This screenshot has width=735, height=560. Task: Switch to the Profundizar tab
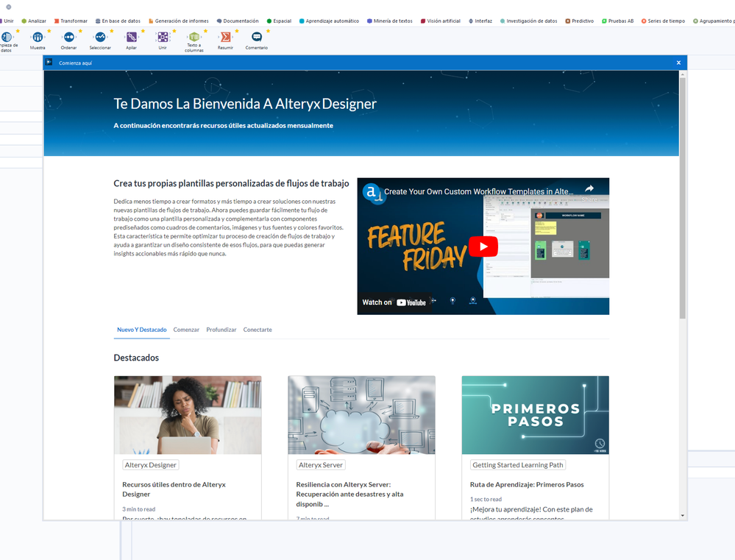tap(221, 330)
